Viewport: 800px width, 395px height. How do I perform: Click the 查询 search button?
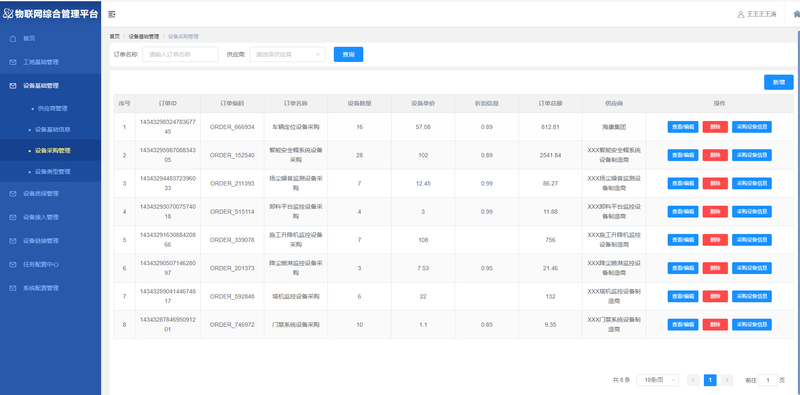coord(348,54)
